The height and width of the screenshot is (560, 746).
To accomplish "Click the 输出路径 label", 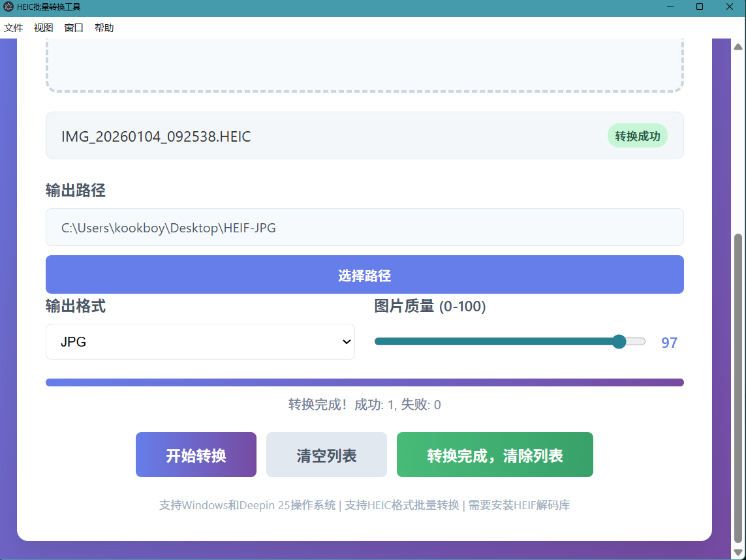I will click(76, 191).
